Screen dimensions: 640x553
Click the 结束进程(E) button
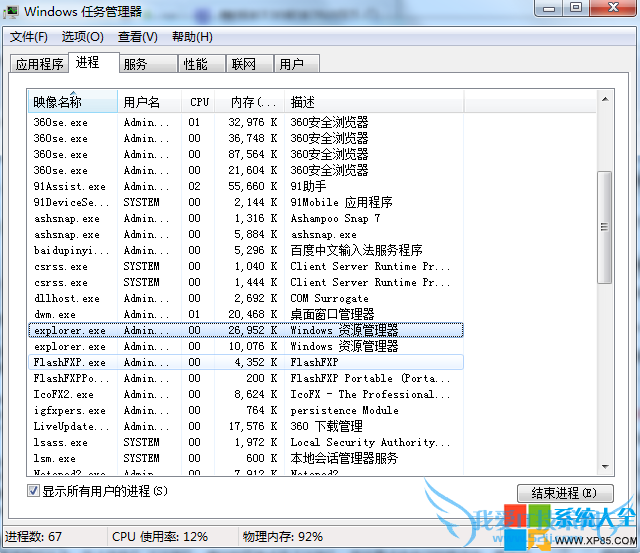click(x=565, y=493)
